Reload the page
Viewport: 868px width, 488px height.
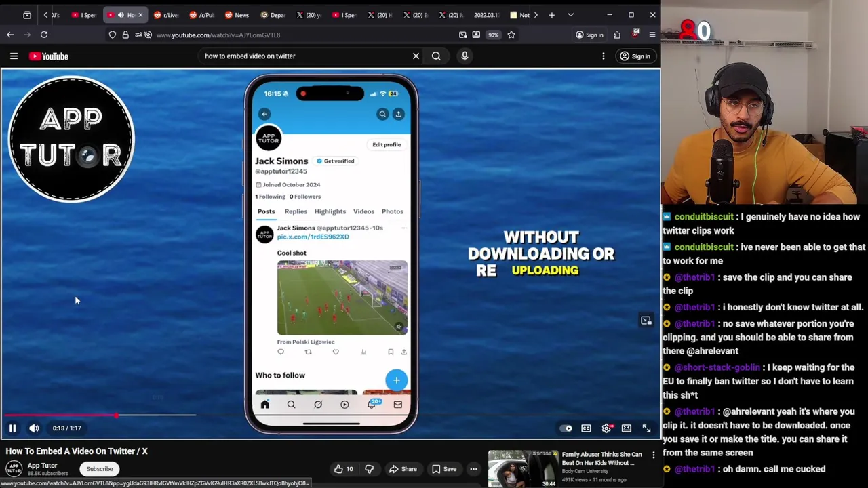[44, 35]
